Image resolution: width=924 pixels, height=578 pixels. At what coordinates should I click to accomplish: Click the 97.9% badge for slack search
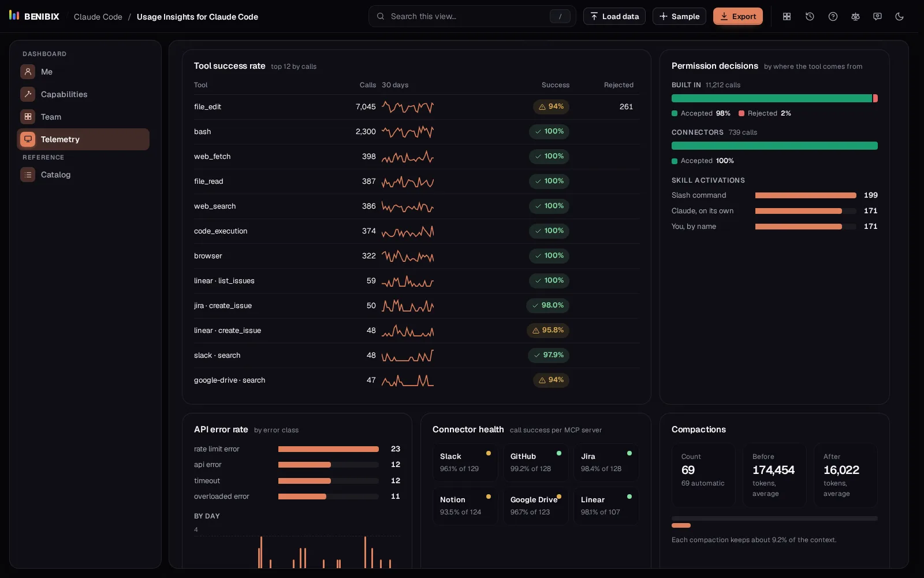[x=549, y=355]
